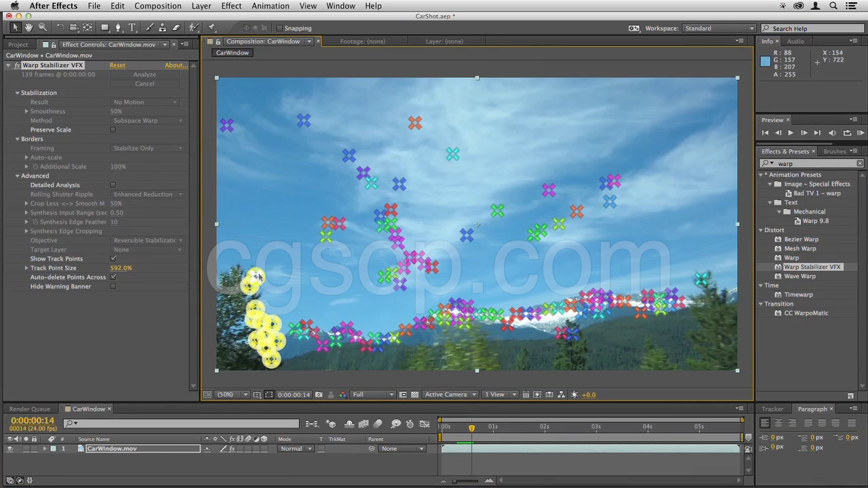Open the Animation menu
The width and height of the screenshot is (868, 488).
[271, 6]
